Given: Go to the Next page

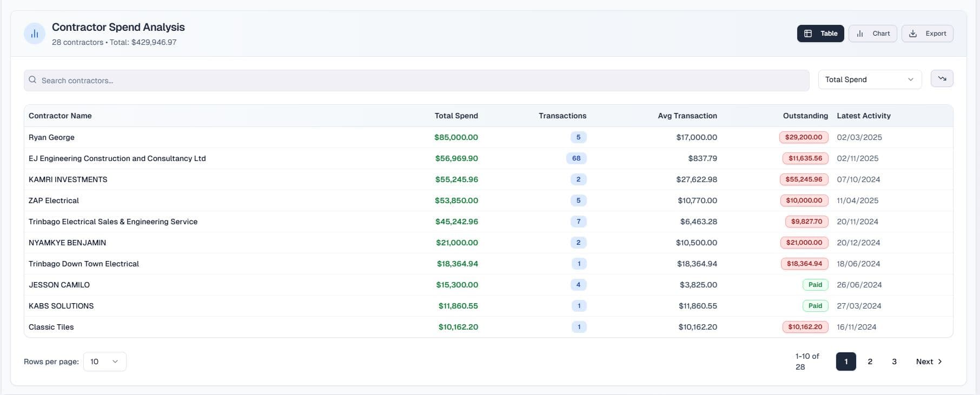Looking at the screenshot, I should pos(929,361).
